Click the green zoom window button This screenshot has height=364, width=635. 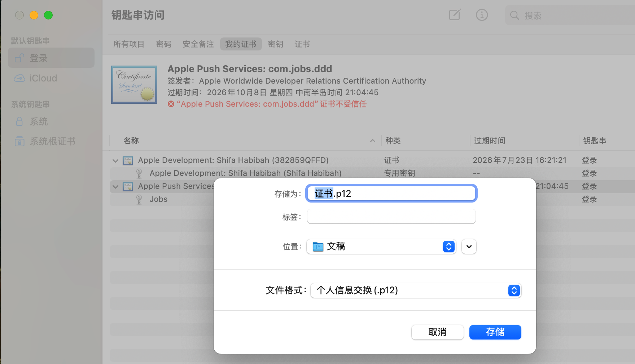[x=48, y=15]
